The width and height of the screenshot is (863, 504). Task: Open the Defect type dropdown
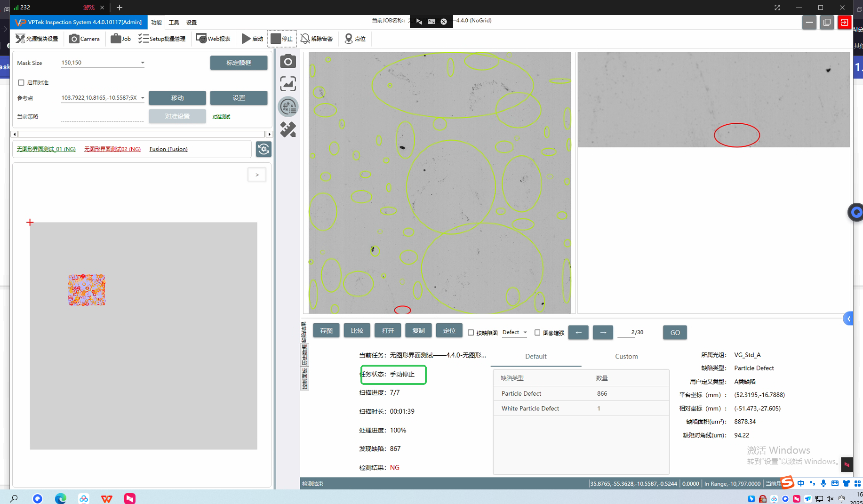click(514, 332)
